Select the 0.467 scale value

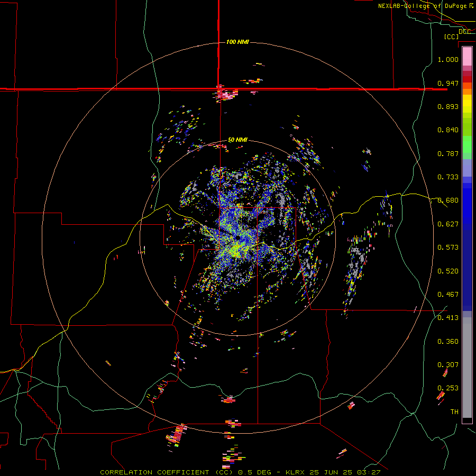[x=448, y=295]
